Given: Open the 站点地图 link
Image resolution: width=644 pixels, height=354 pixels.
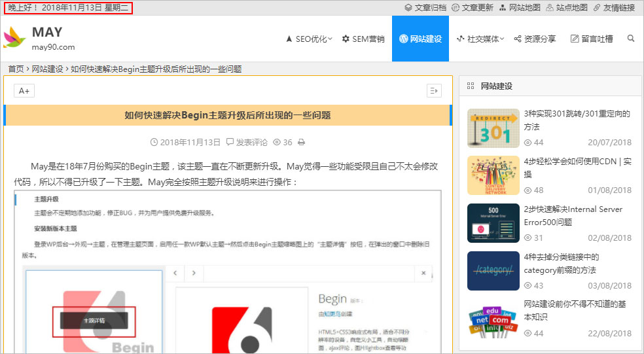Looking at the screenshot, I should 567,7.
